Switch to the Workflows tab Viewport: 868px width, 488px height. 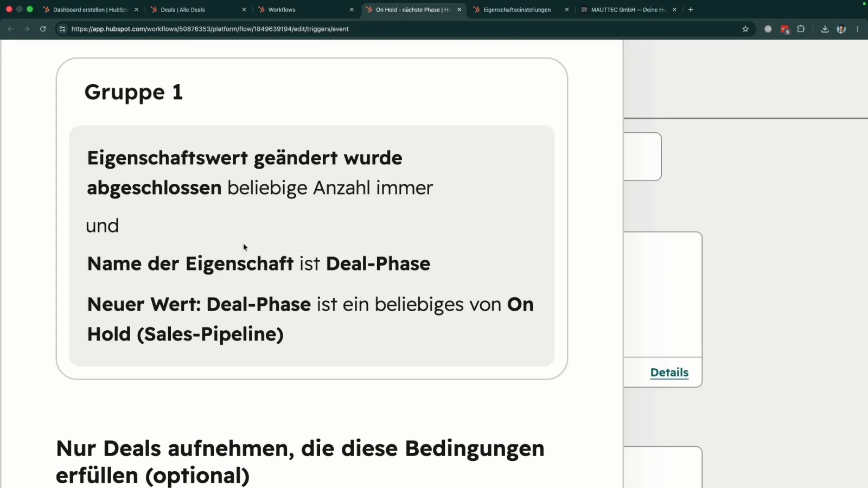click(x=305, y=10)
